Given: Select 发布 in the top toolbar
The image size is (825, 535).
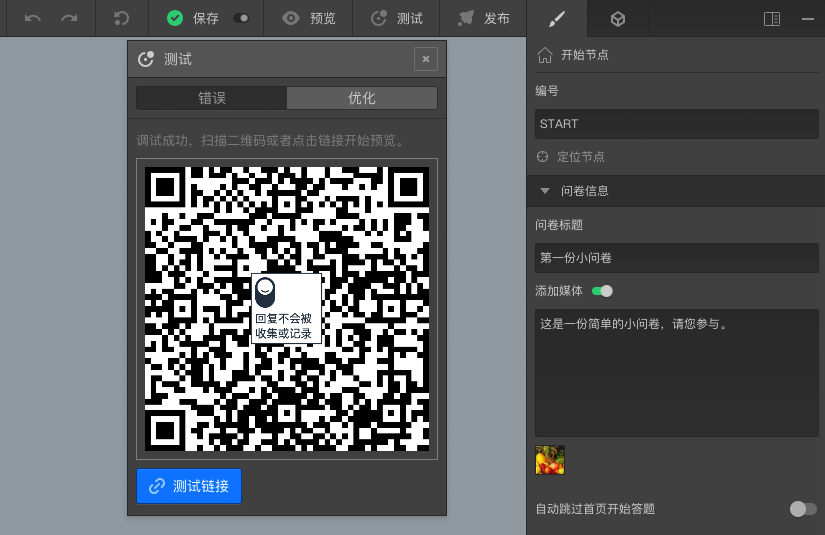Looking at the screenshot, I should coord(484,18).
